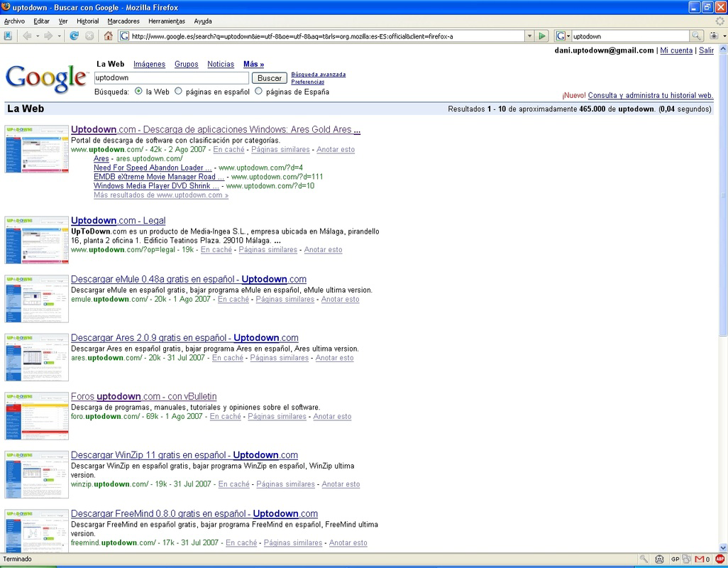Click the magnifier icon in Firefox search box

pyautogui.click(x=696, y=35)
